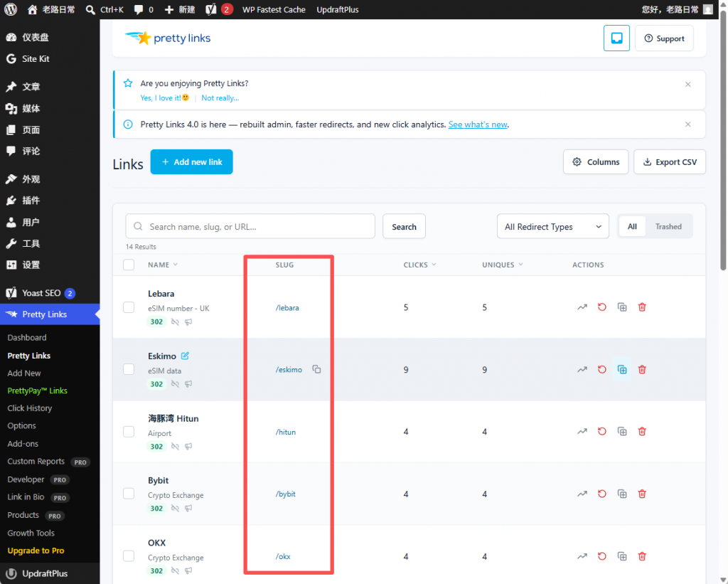Open PrettyPay Links submenu item
The height and width of the screenshot is (584, 728).
[x=37, y=391]
